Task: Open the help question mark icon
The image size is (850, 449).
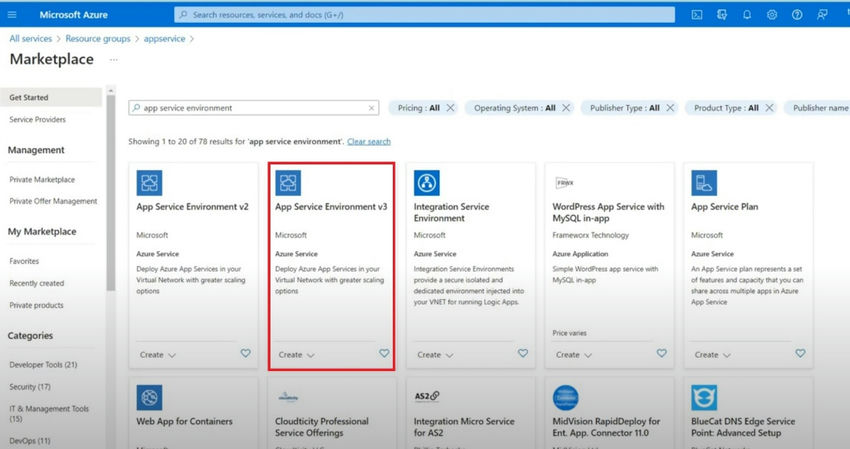Action: [x=797, y=15]
